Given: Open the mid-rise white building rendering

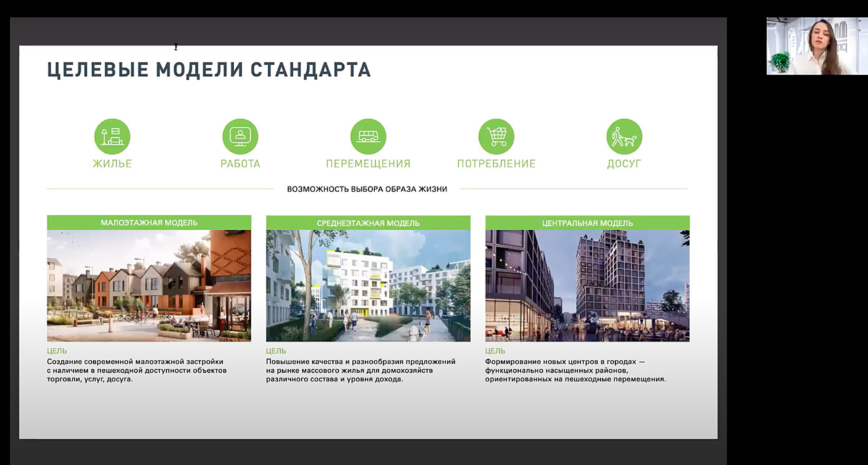Looking at the screenshot, I should tap(368, 285).
